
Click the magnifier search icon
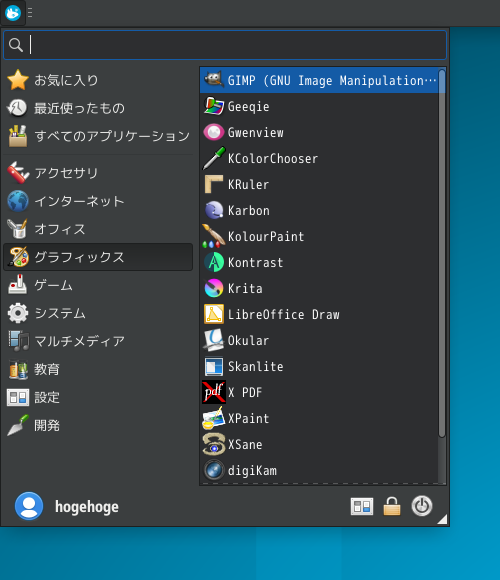click(x=16, y=45)
